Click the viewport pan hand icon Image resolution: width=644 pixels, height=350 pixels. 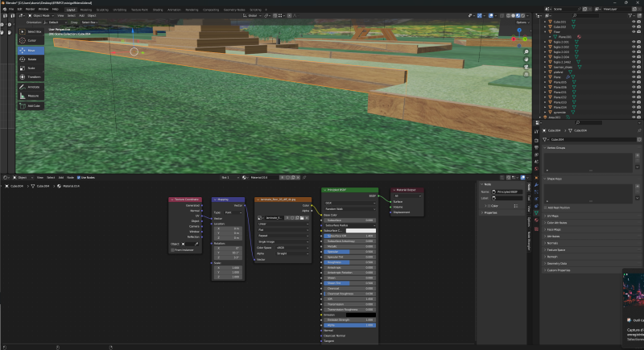pos(526,60)
